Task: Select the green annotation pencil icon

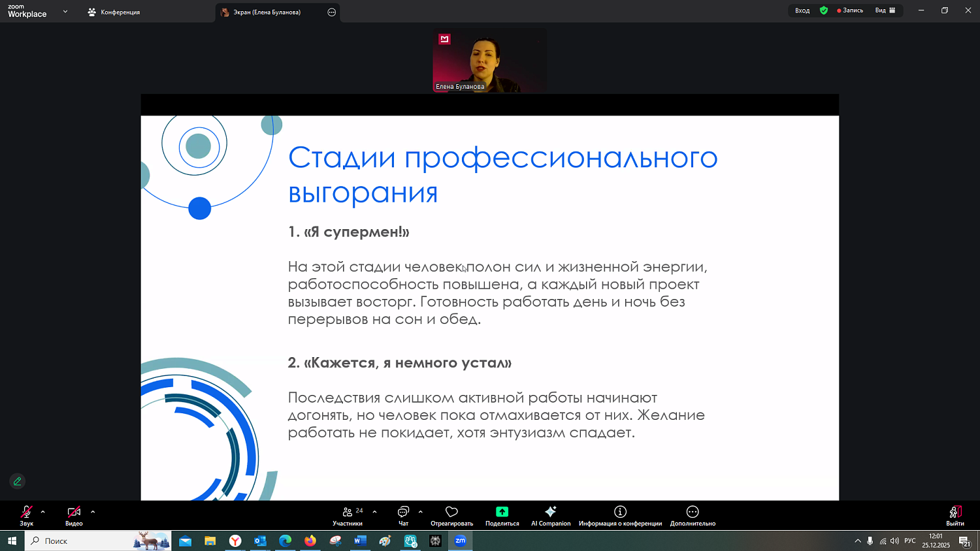Action: [17, 481]
